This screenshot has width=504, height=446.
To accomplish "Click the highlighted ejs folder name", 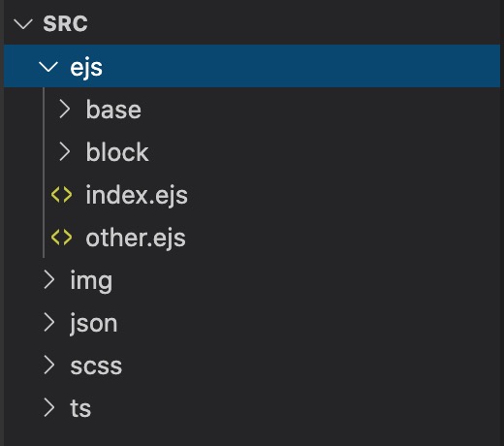I will 86,68.
